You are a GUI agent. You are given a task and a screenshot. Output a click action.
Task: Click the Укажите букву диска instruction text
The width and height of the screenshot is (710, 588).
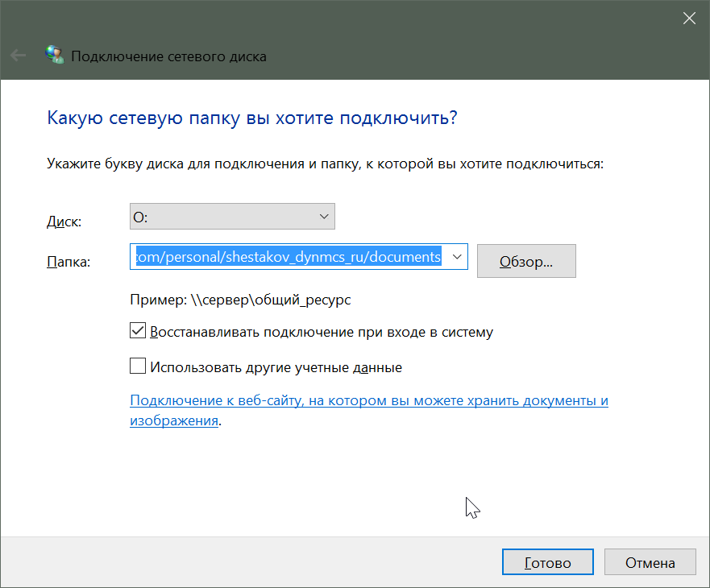pyautogui.click(x=325, y=164)
